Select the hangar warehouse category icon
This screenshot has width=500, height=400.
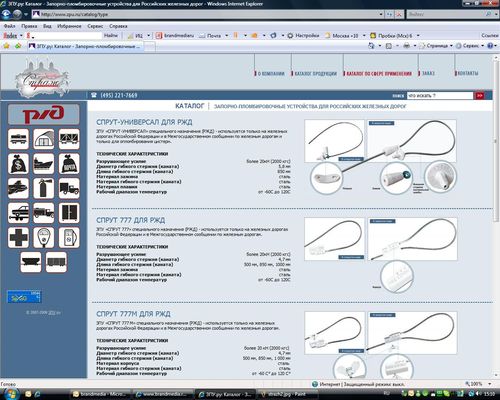pyautogui.click(x=44, y=139)
